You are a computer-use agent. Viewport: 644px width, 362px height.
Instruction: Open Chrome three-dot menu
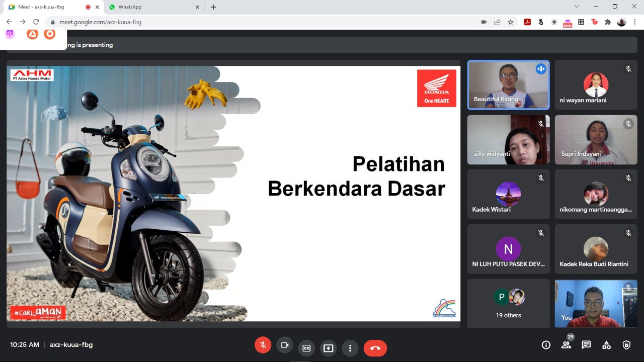pos(635,22)
